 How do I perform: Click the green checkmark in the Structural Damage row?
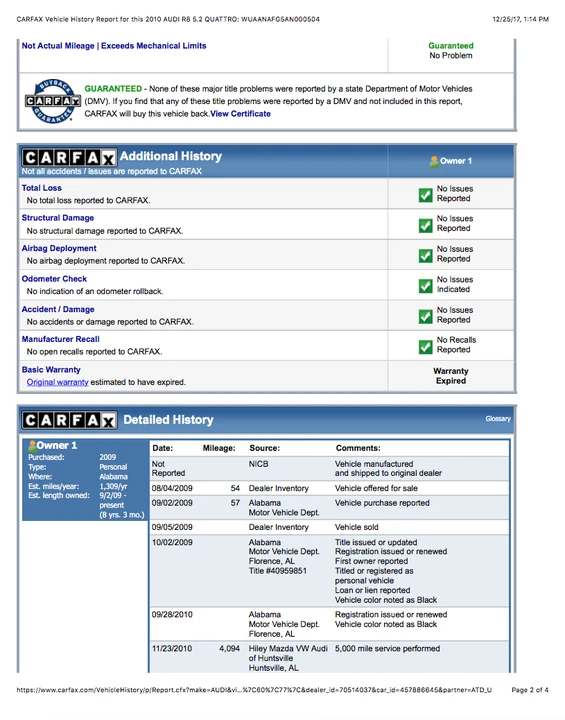click(x=425, y=225)
